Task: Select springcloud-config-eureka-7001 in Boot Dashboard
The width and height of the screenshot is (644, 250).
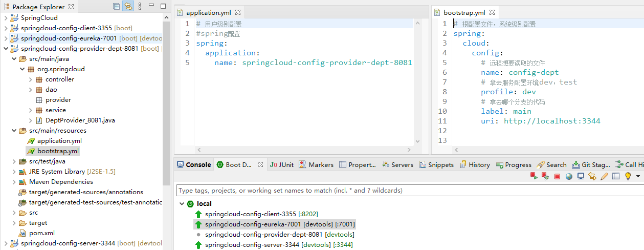Action: [x=275, y=224]
